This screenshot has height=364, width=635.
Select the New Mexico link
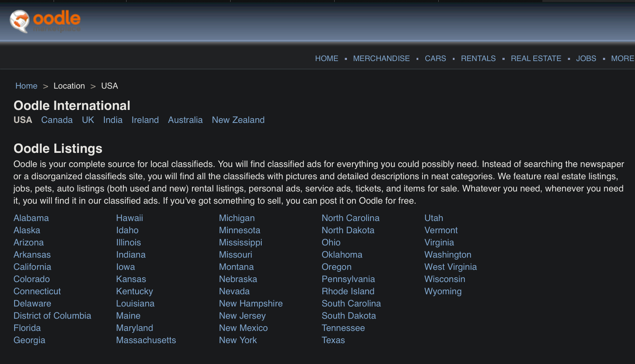244,328
